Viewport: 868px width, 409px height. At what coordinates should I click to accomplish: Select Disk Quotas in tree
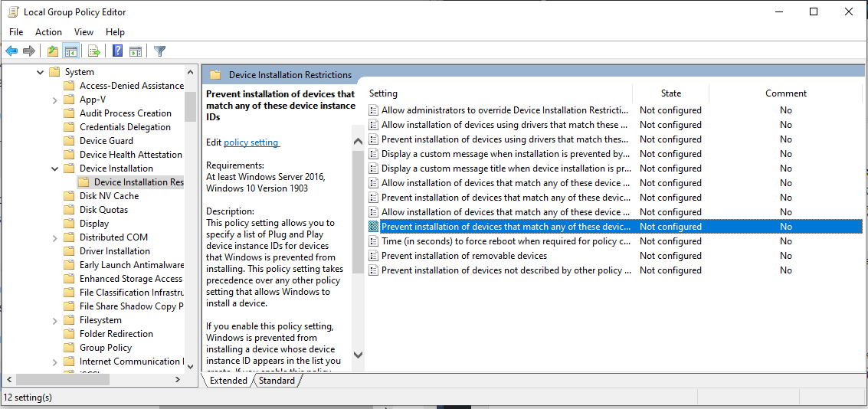point(103,210)
